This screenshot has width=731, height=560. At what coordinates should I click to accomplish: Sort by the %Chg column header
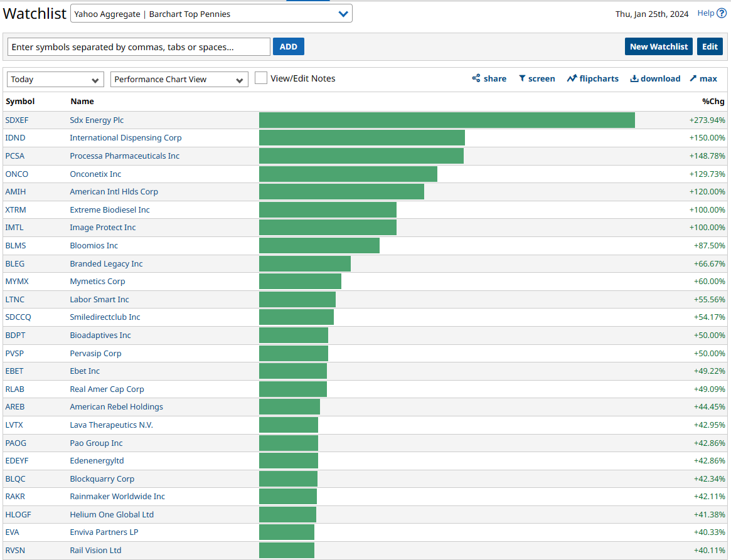(713, 101)
